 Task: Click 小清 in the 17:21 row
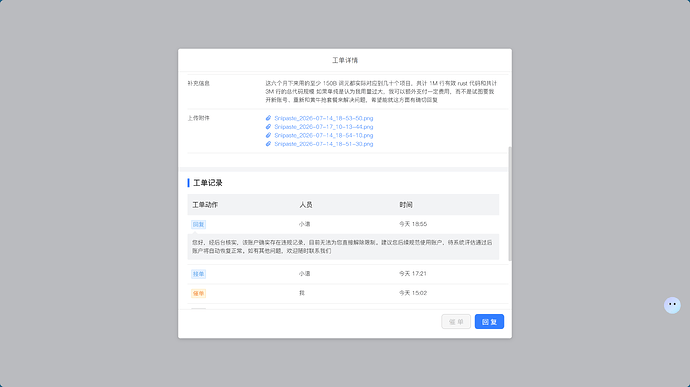tap(305, 273)
